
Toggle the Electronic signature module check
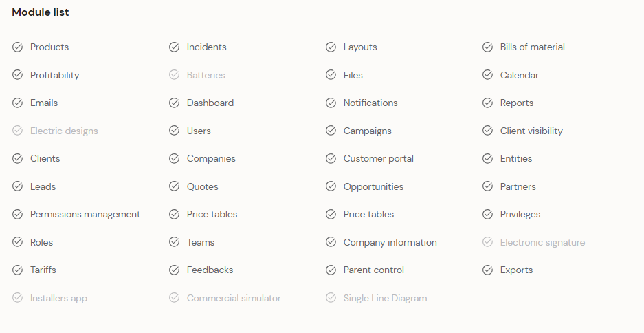click(x=487, y=242)
